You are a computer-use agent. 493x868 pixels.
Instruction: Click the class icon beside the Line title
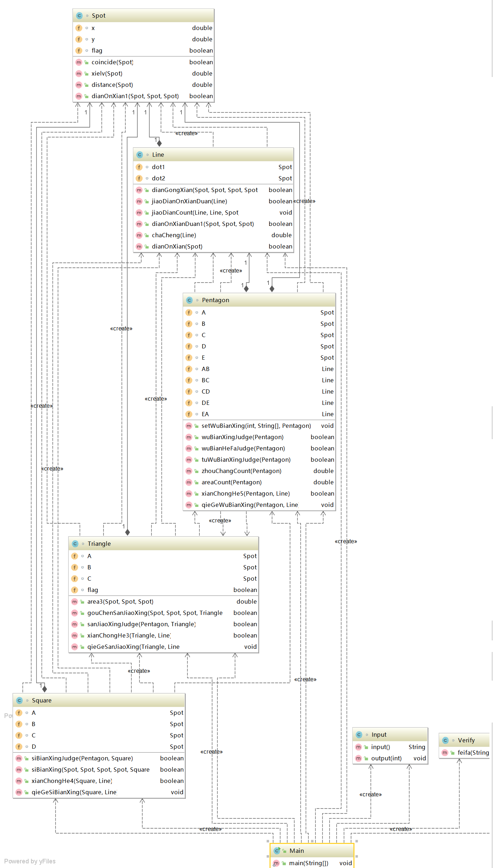(x=140, y=155)
